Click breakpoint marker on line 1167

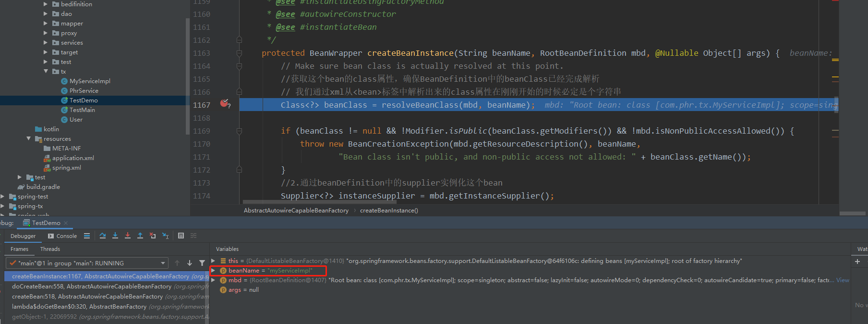(225, 103)
